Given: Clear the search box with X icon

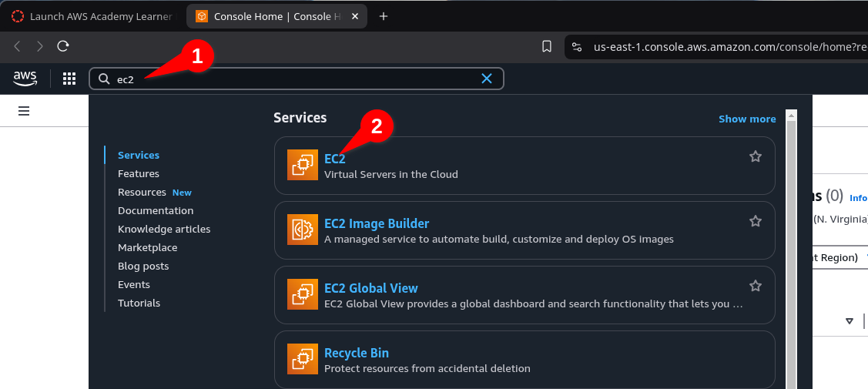Looking at the screenshot, I should point(487,79).
